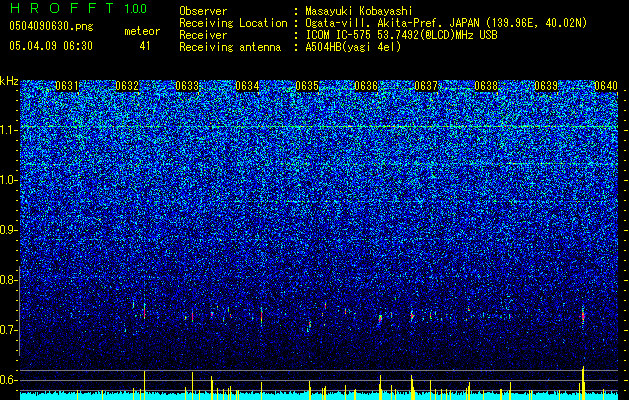Click the 1.1 frequency axis label
The height and width of the screenshot is (400, 629).
click(x=8, y=130)
